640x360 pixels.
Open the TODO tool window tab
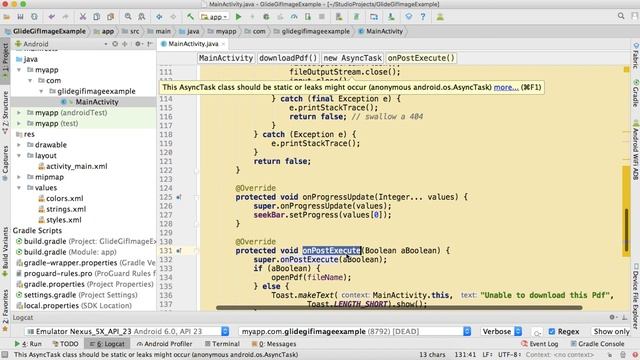[65, 344]
